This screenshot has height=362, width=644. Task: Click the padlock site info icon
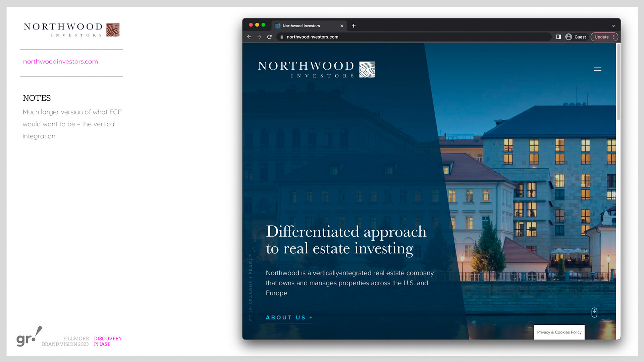point(282,37)
